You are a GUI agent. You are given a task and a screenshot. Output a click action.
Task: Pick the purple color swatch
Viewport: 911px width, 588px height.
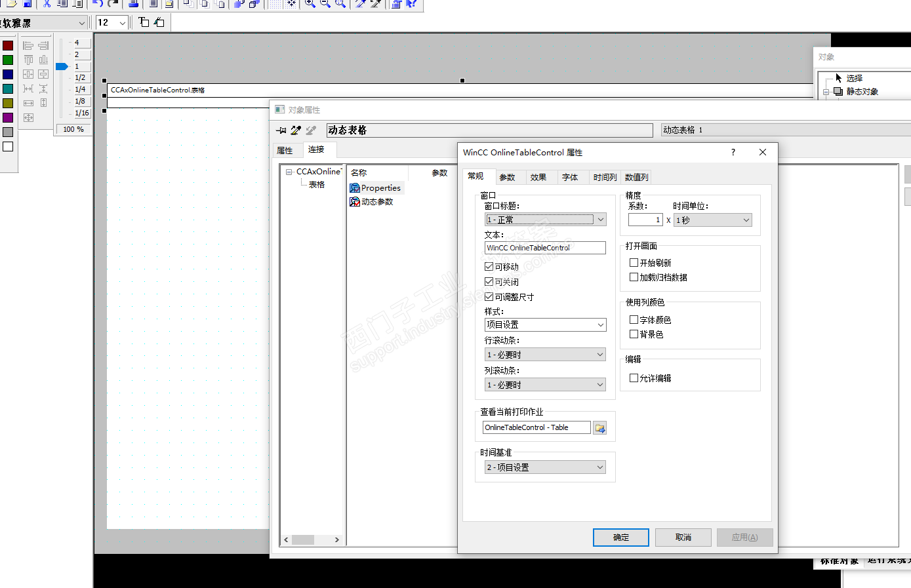pos(8,118)
